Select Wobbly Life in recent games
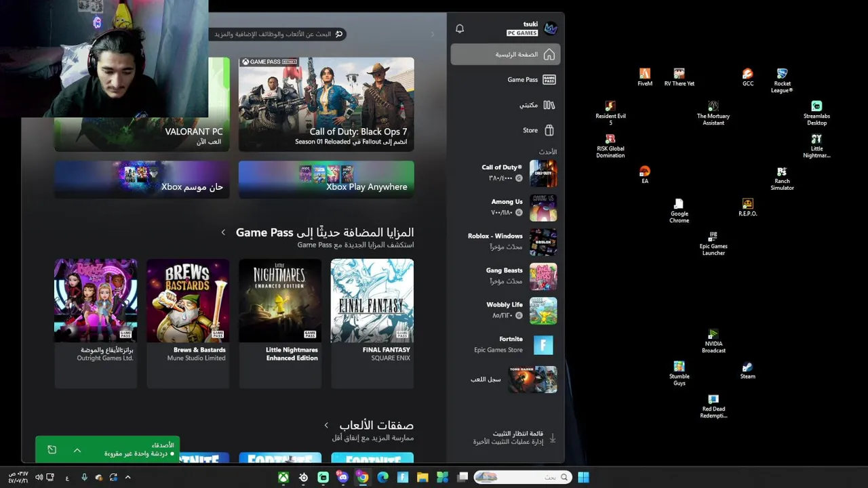The height and width of the screenshot is (488, 868). 505,310
